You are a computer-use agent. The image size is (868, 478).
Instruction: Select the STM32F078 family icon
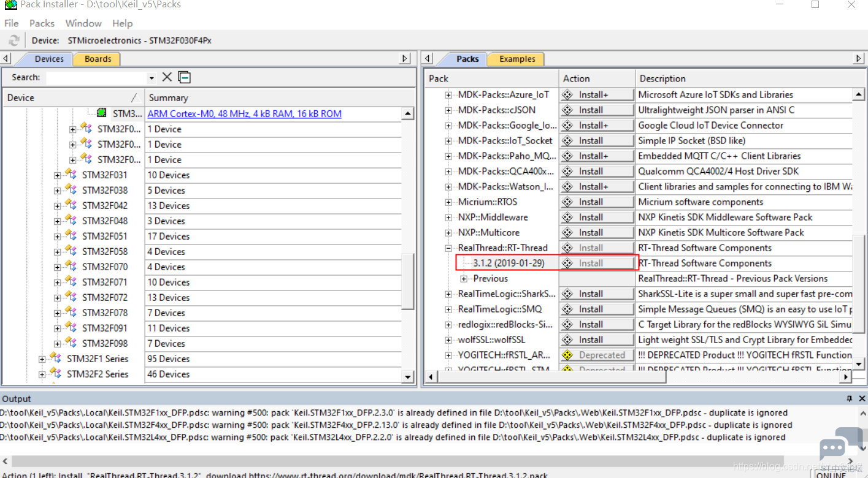click(71, 313)
